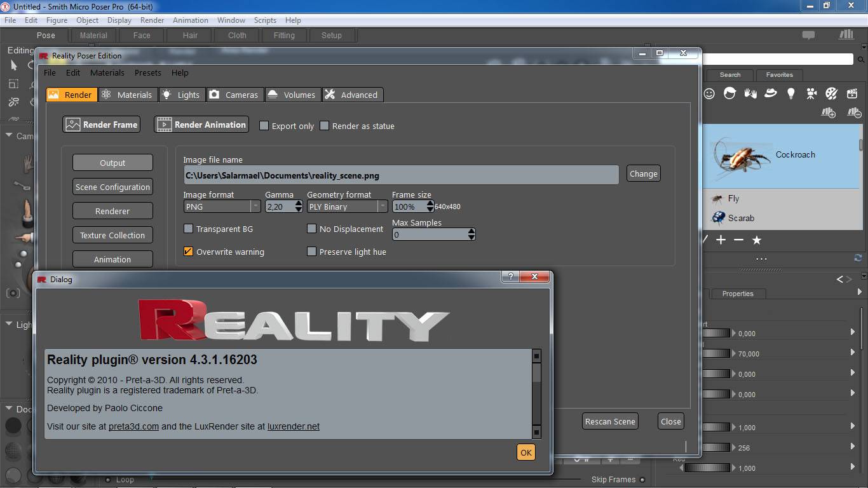Uncheck the Overwrite warning checkbox
The image size is (868, 488).
(188, 252)
